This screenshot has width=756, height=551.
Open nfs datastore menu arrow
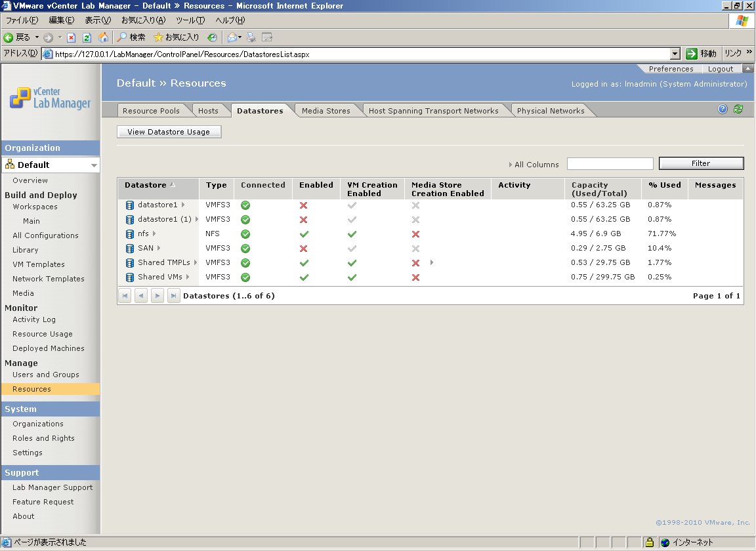pyautogui.click(x=154, y=234)
